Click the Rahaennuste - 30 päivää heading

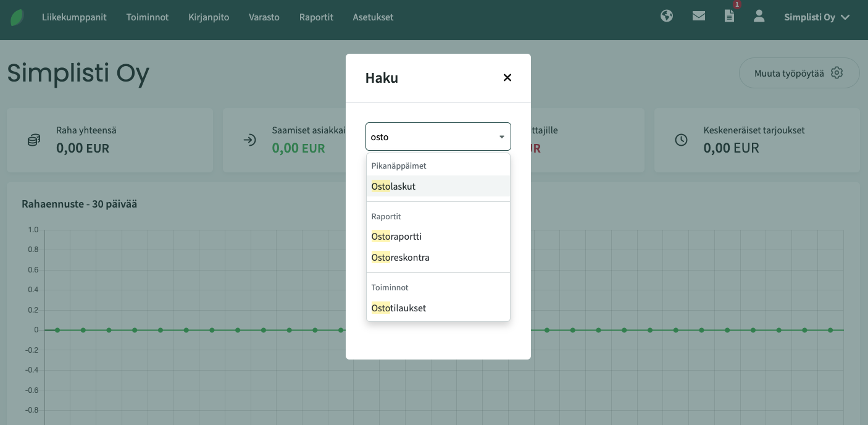[x=79, y=204]
